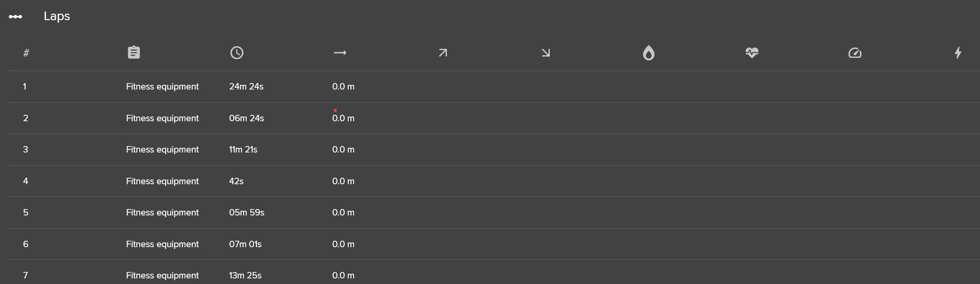Click the 11m 21s duration of lap 3
Viewport: 980px width, 284px height.
(243, 149)
